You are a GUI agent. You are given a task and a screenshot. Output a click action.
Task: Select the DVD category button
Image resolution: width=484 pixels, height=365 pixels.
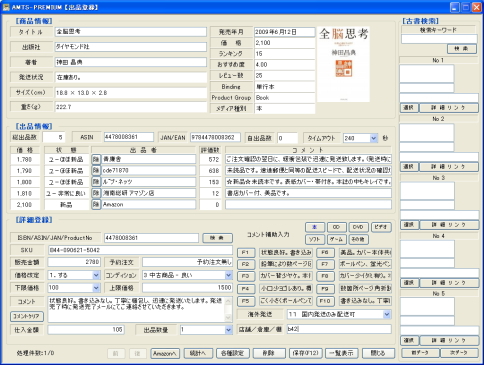click(x=358, y=227)
